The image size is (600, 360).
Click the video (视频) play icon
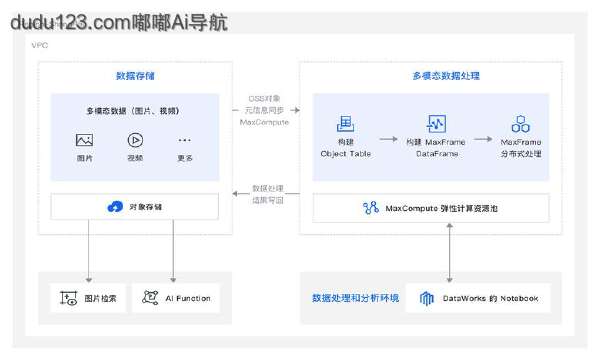[135, 140]
